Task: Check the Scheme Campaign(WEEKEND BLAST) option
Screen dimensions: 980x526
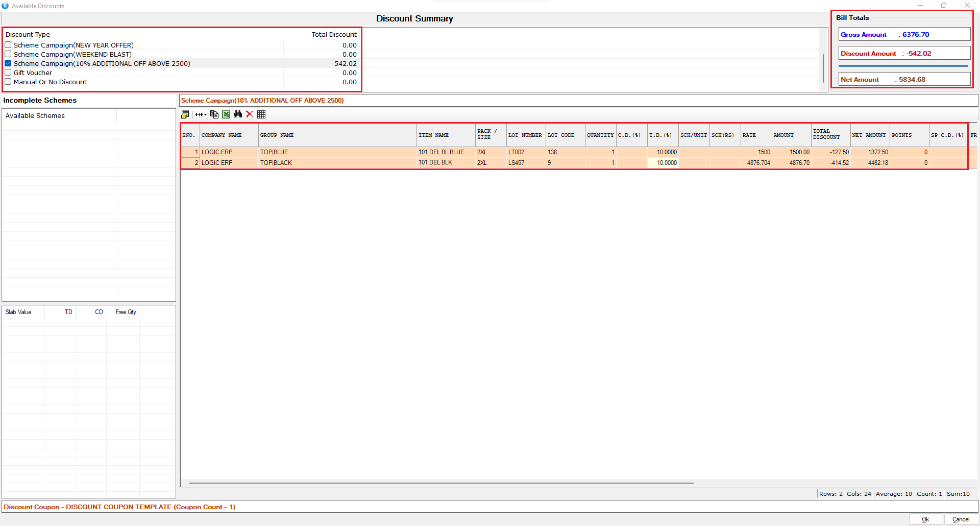Action: click(8, 54)
